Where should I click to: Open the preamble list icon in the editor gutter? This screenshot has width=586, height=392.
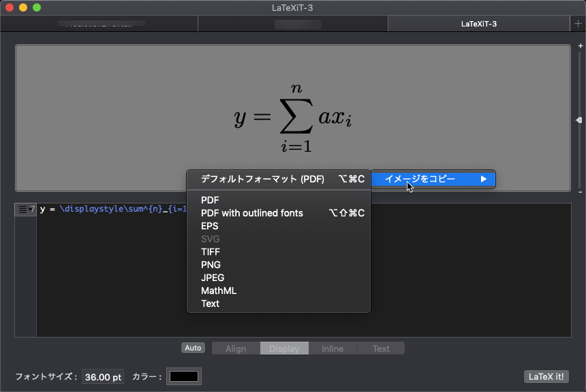coord(25,210)
